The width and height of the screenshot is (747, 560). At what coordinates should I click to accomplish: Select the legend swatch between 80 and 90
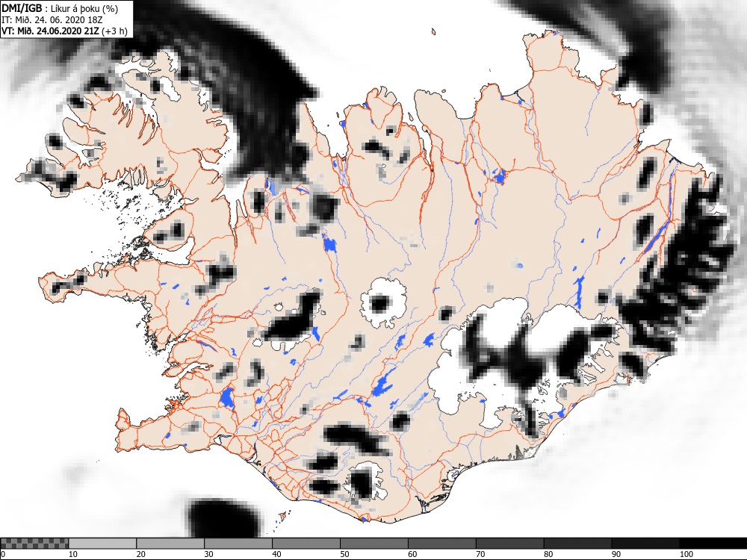[577, 544]
